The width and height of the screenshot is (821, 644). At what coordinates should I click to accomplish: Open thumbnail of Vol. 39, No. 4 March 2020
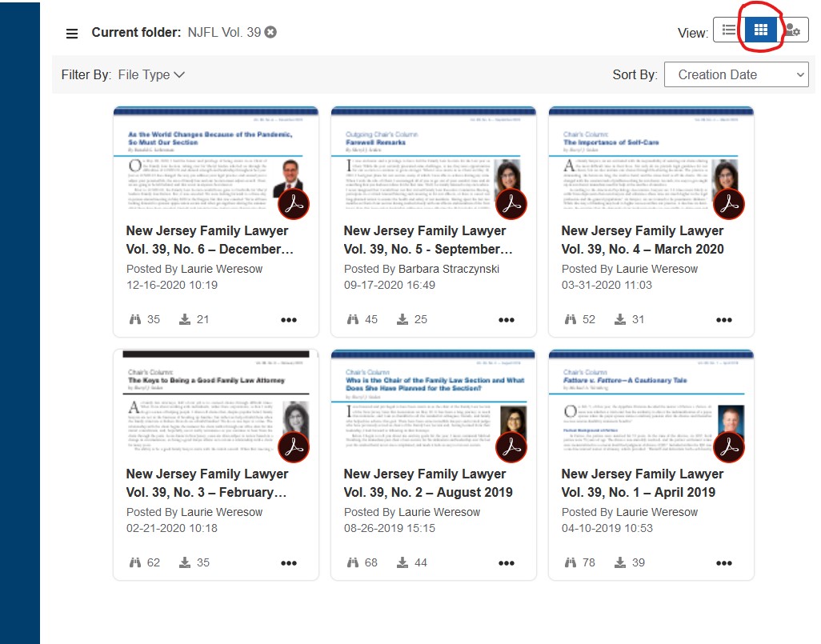tap(651, 159)
